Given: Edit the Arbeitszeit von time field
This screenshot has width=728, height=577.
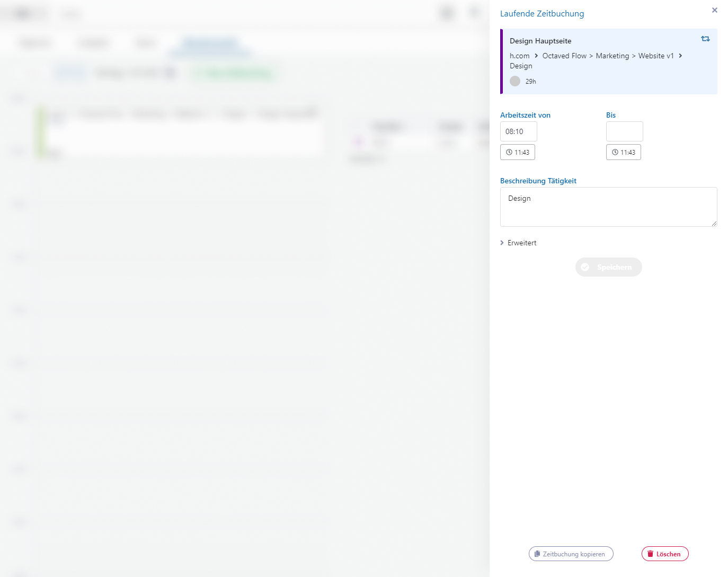Looking at the screenshot, I should [x=519, y=131].
